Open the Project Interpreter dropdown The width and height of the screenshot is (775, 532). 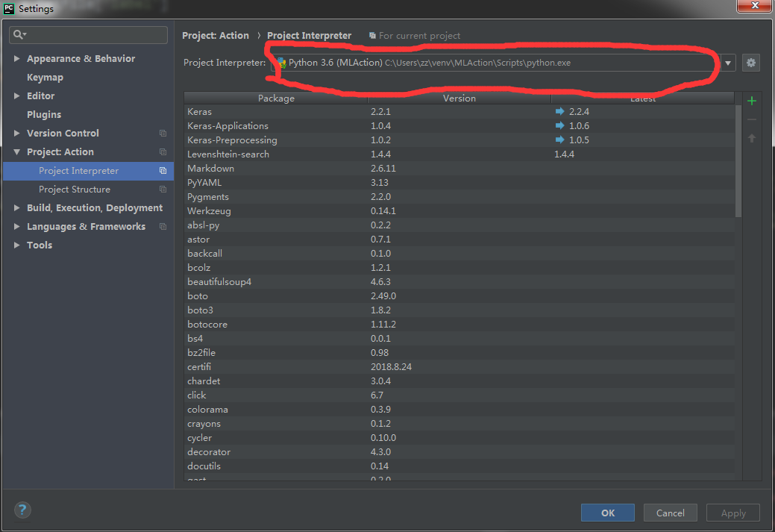click(x=727, y=63)
